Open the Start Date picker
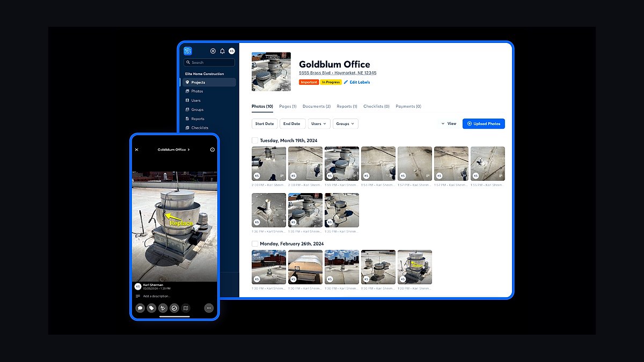The width and height of the screenshot is (644, 362). [265, 124]
